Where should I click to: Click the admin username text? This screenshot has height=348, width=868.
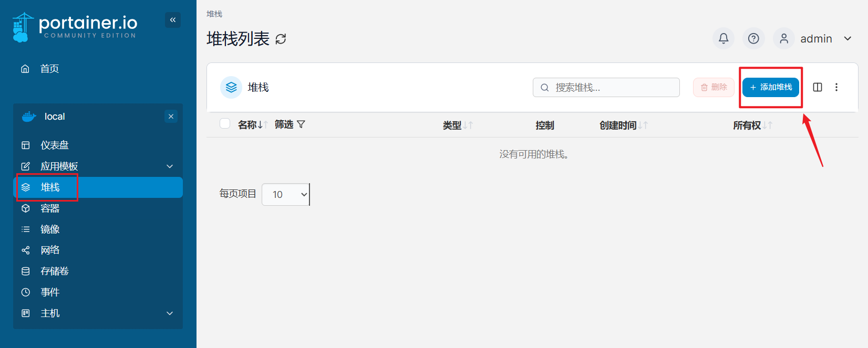click(816, 39)
